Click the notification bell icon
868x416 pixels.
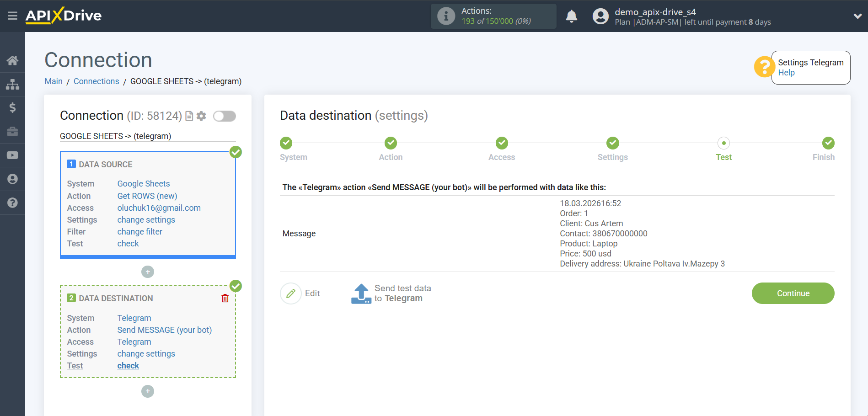click(571, 16)
